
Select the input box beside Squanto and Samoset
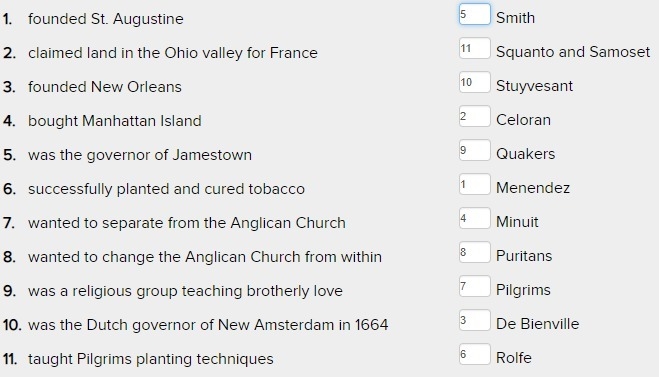pos(474,48)
